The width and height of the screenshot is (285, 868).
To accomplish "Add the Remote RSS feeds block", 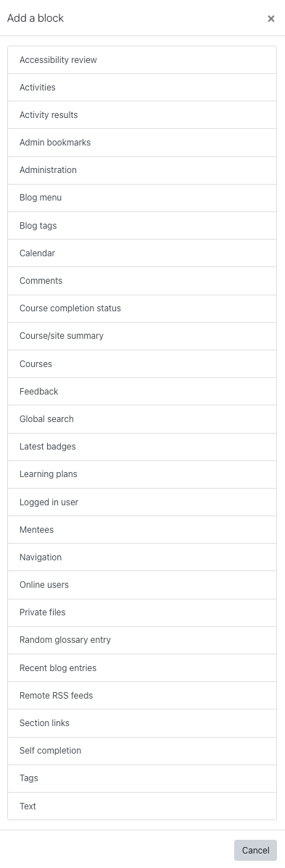I will (142, 695).
